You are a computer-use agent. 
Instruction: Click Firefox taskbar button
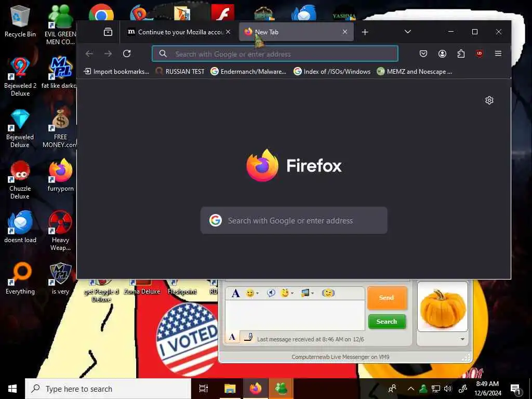[256, 389]
